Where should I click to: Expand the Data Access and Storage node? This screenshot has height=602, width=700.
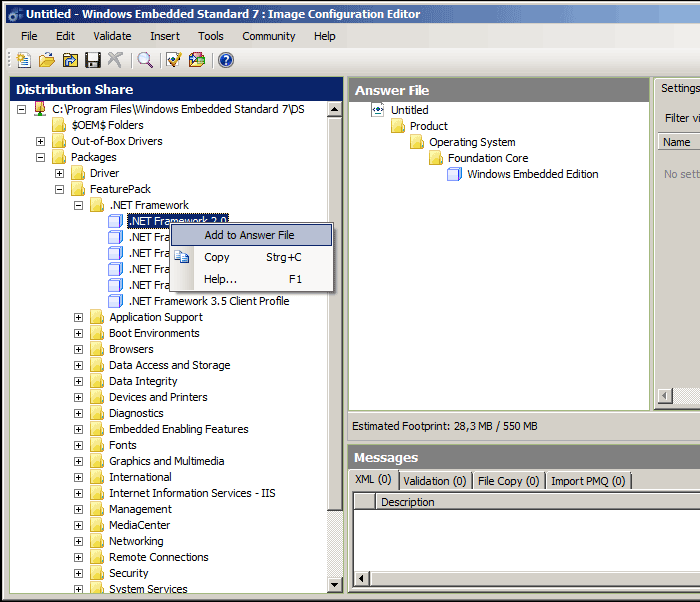[x=79, y=365]
